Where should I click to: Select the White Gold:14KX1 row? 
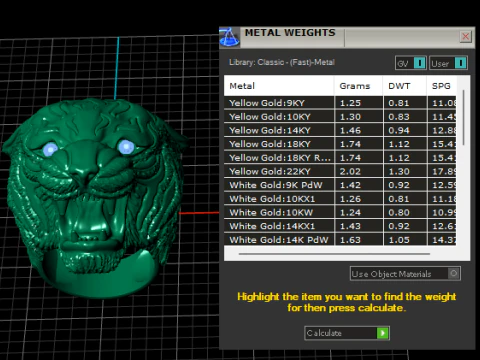pos(340,226)
